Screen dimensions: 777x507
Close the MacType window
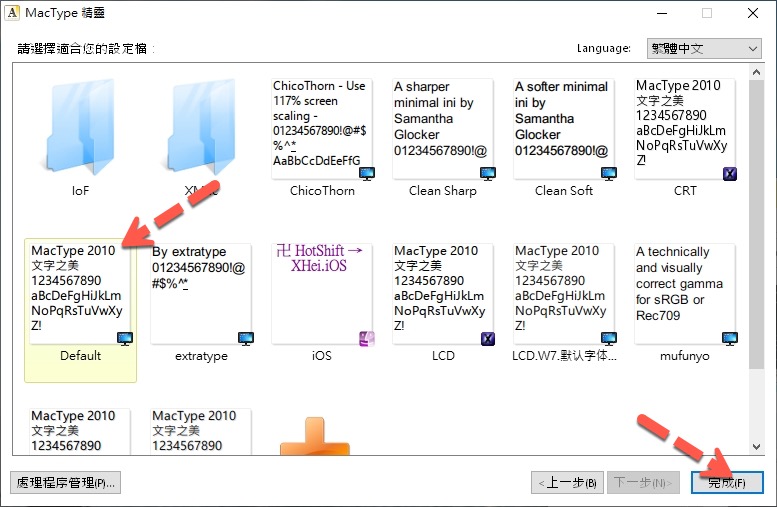753,13
